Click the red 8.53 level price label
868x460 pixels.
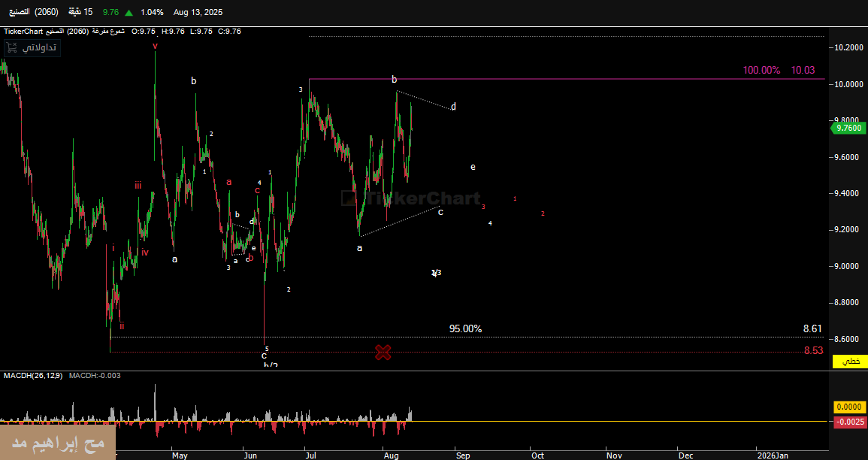pos(814,350)
